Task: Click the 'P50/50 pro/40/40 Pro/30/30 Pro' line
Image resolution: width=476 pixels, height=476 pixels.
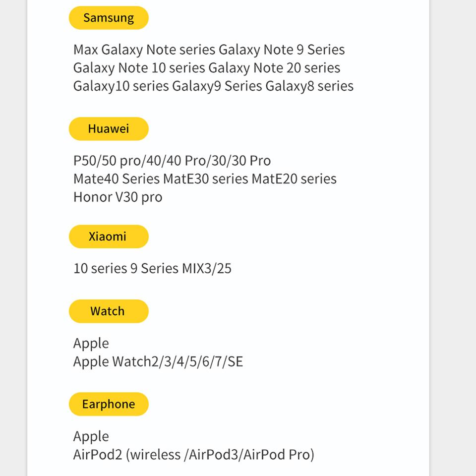Action: (x=172, y=161)
